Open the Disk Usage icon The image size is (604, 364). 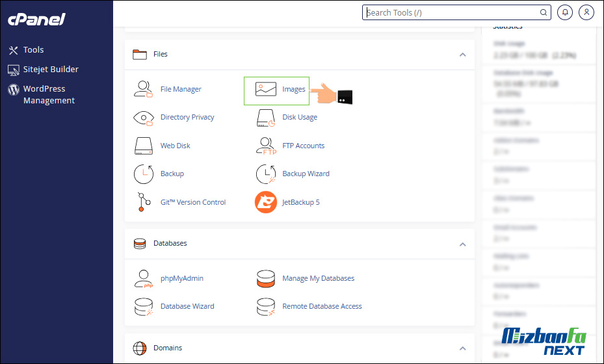[x=265, y=118]
